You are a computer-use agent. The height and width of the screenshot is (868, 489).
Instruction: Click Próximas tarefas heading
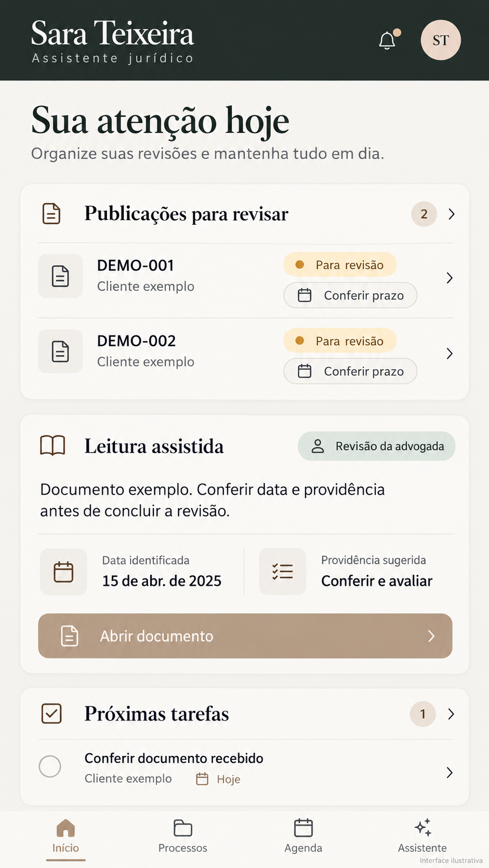click(157, 714)
